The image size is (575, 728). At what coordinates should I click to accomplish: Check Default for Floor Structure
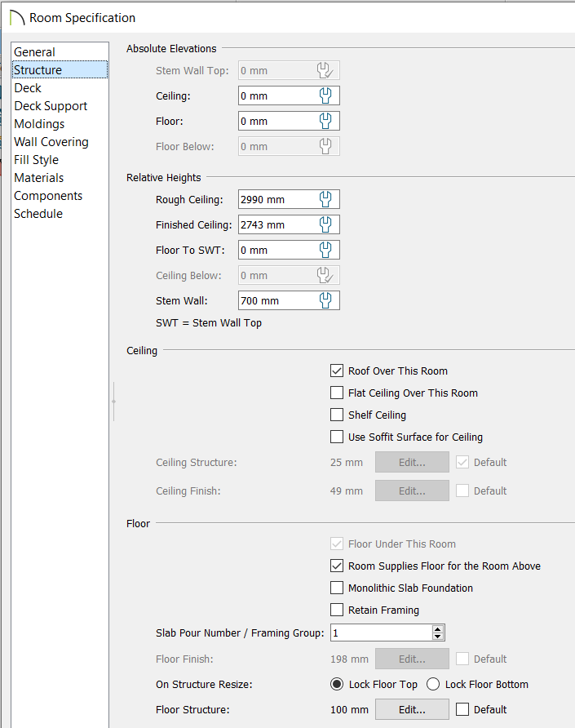point(462,709)
